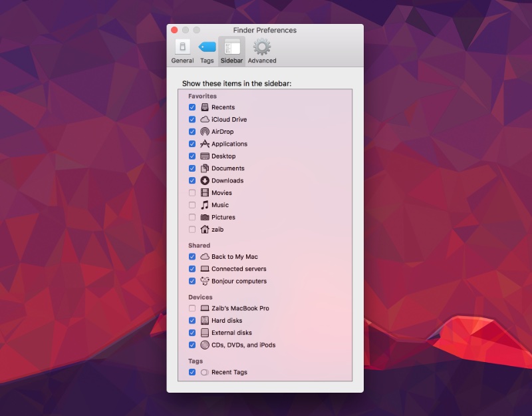Click the Hard disks icon
Image resolution: width=532 pixels, height=416 pixels.
(203, 320)
